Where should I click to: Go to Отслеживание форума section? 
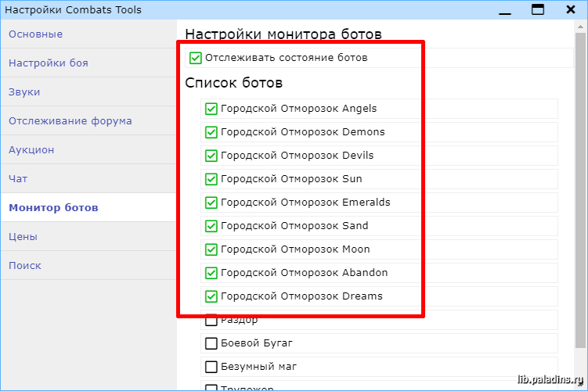coord(70,121)
